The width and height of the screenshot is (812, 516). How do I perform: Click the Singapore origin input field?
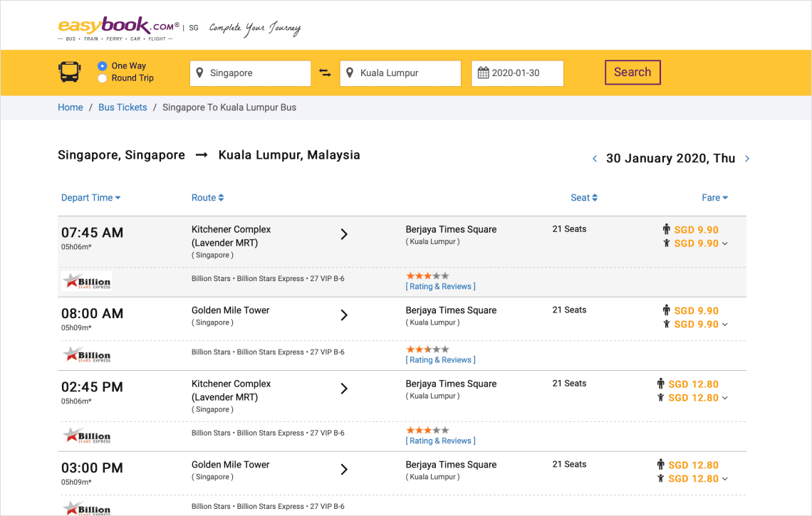click(251, 73)
